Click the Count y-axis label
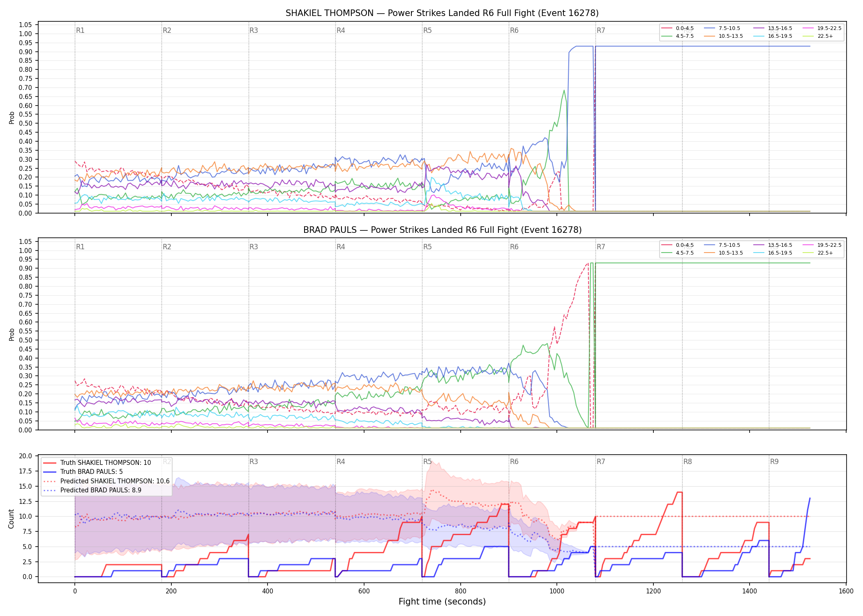Viewport: 863px width, 616px height. pos(11,519)
